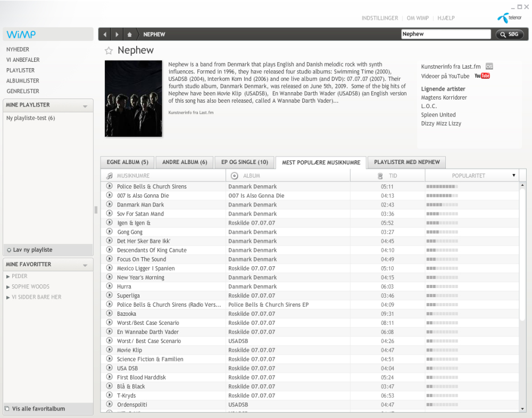Open the Om WiMP menu
532x418 pixels.
coord(418,18)
